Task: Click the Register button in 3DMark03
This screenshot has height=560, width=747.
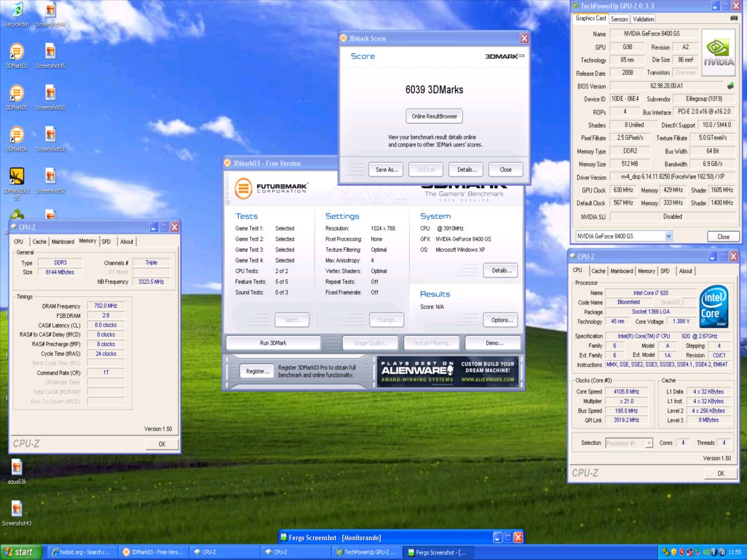Action: pyautogui.click(x=257, y=371)
